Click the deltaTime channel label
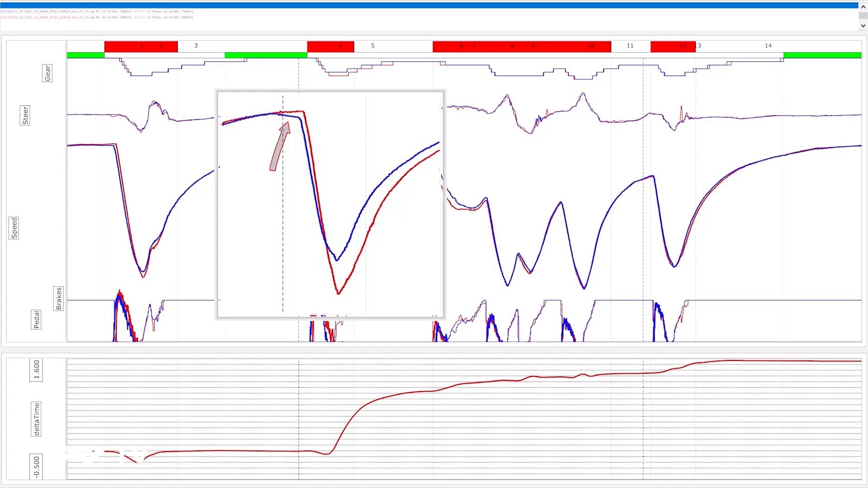This screenshot has height=488, width=868. point(36,419)
